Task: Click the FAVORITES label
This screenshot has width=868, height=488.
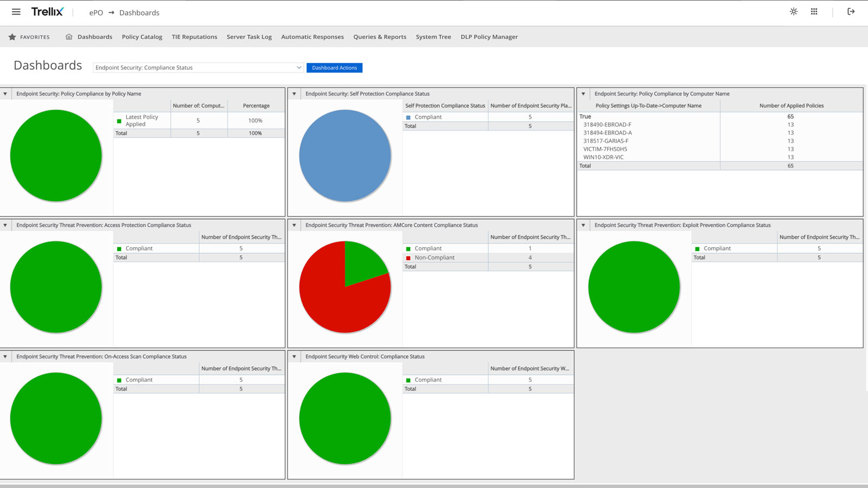Action: (x=35, y=37)
